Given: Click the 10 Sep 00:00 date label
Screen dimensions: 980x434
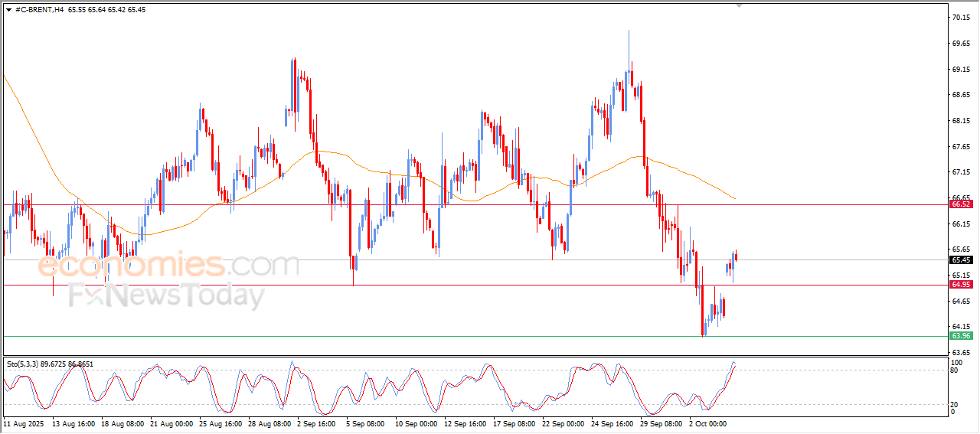Looking at the screenshot, I should click(x=416, y=423).
